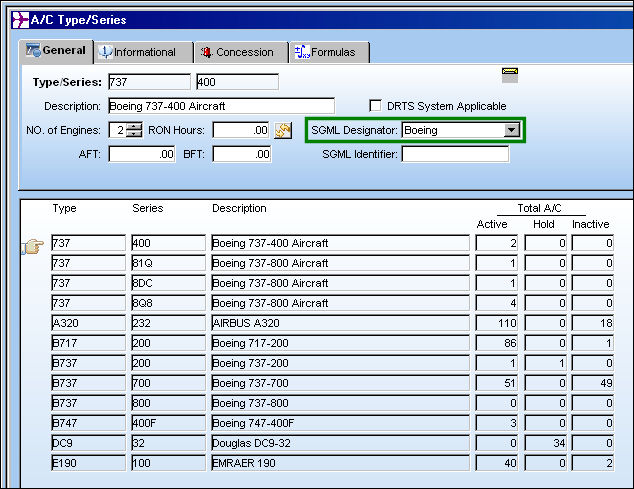Click the Inactive count 49 for B737-700
Viewport: 634px width, 489px height.
[593, 383]
